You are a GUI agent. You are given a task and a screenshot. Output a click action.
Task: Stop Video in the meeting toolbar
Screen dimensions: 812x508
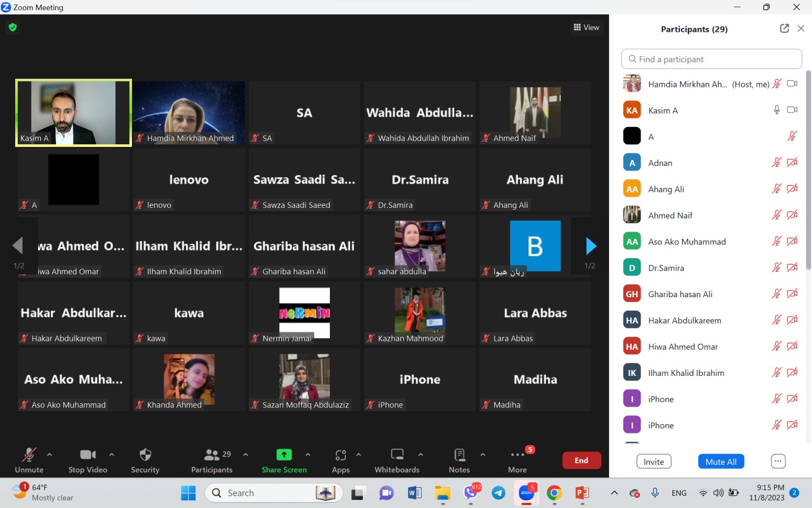[88, 460]
